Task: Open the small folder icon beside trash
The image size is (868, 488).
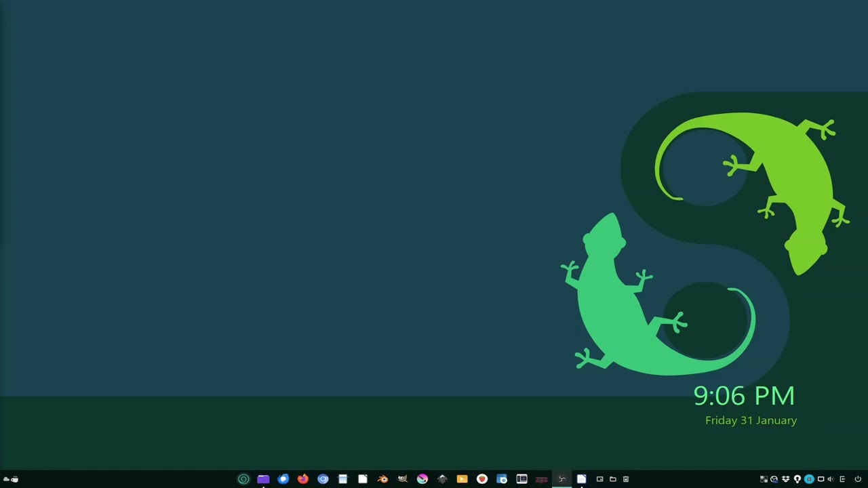Action: pyautogui.click(x=613, y=479)
